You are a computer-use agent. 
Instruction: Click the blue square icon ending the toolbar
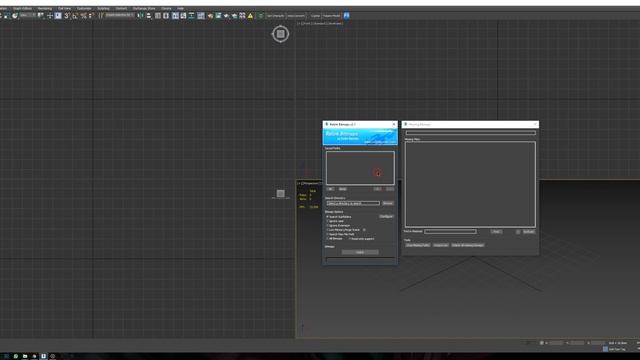[x=347, y=16]
